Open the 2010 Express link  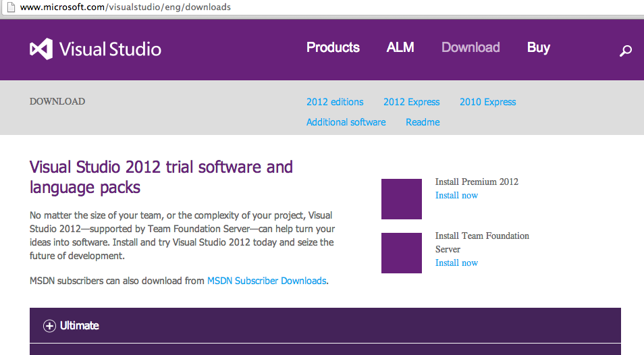[487, 102]
